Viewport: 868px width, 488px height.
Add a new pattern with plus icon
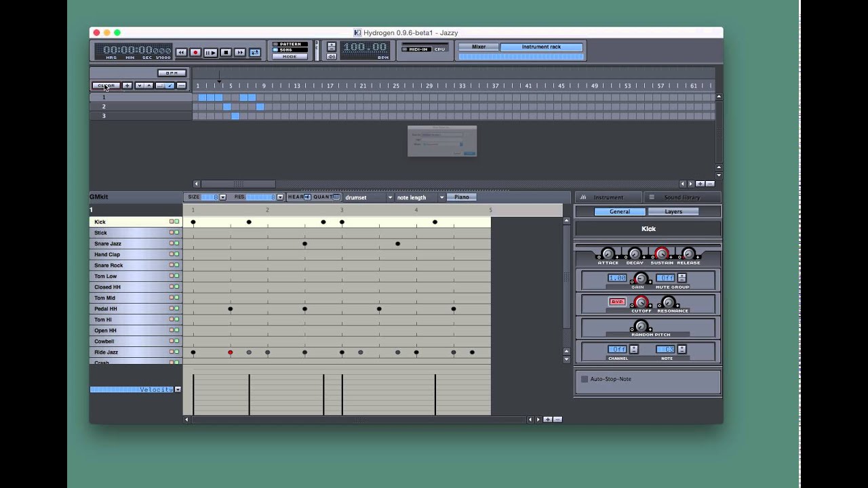127,85
